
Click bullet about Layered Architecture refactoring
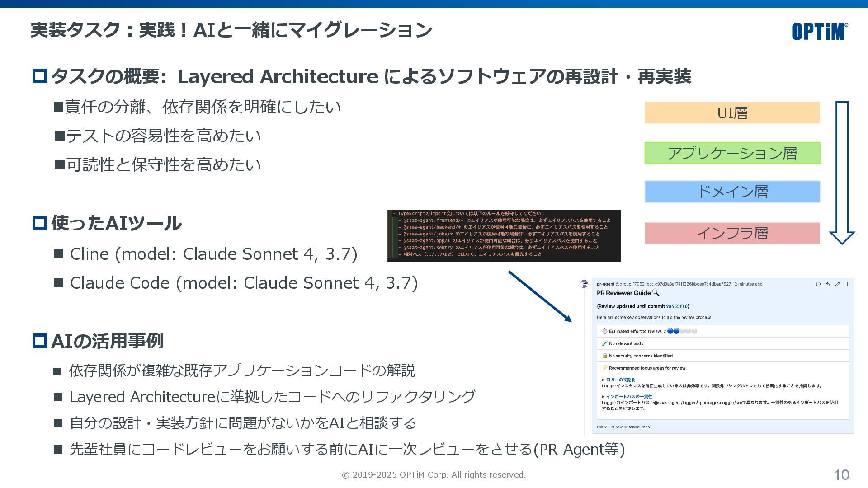click(273, 397)
